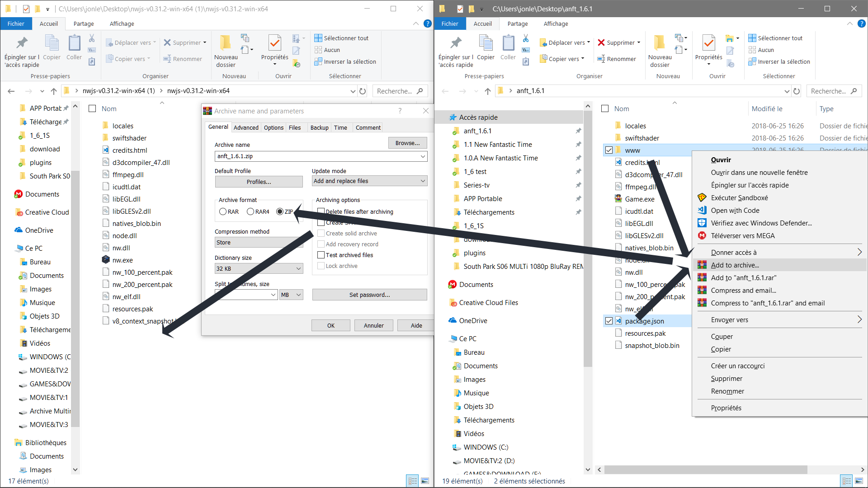Image resolution: width=868 pixels, height=488 pixels.
Task: Click the Set password... button
Action: click(369, 295)
